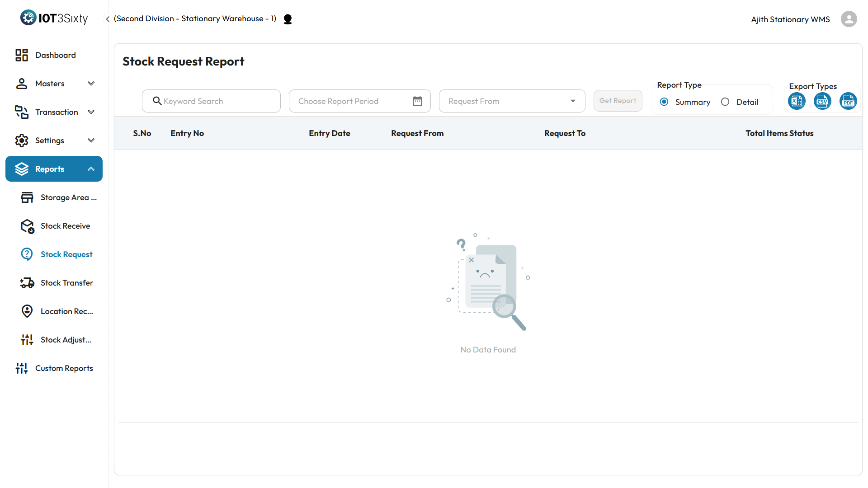Click the IOT3Sixty logo
Screen dimensions: 868x488
tap(54, 18)
